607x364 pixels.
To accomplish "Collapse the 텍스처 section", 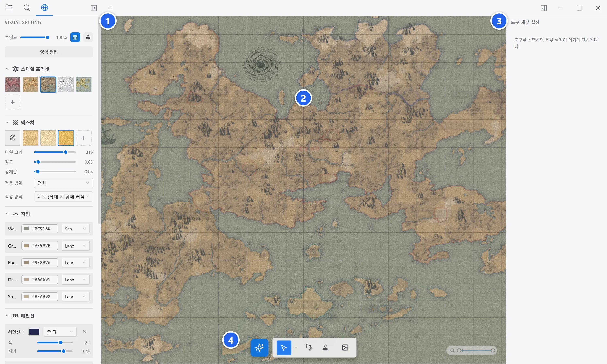I will pos(7,122).
